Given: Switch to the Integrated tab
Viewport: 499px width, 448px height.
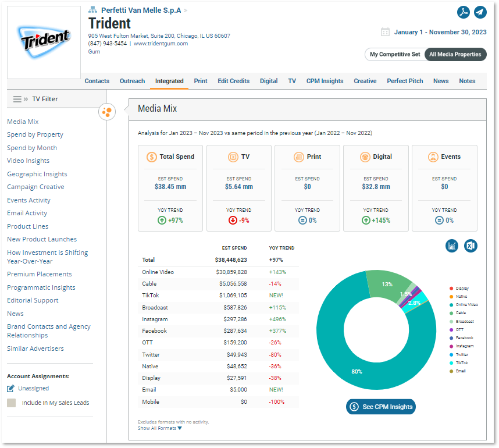Looking at the screenshot, I should (169, 81).
